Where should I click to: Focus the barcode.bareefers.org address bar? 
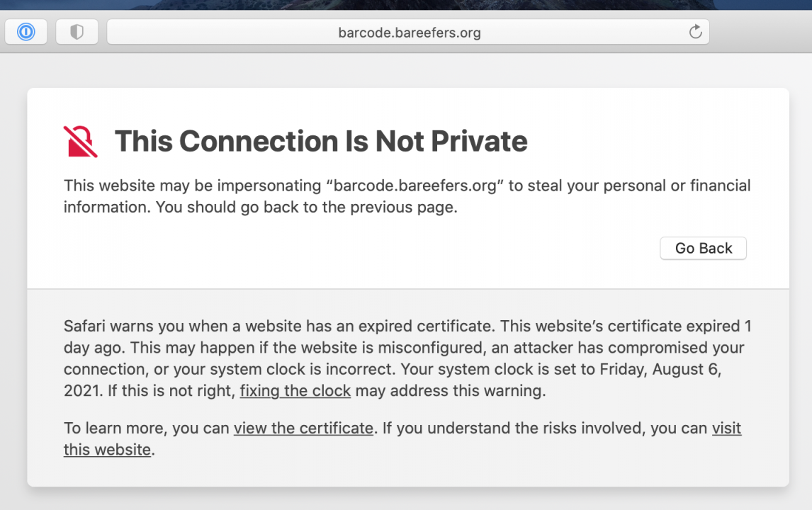(409, 33)
